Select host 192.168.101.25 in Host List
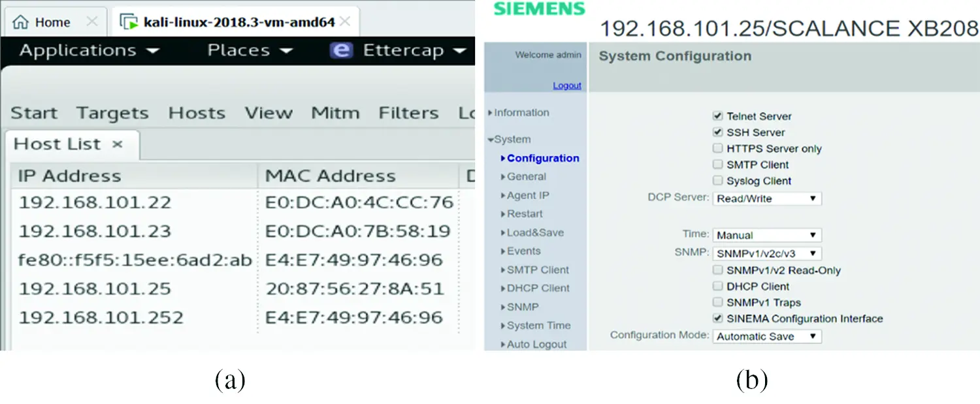 tap(95, 289)
